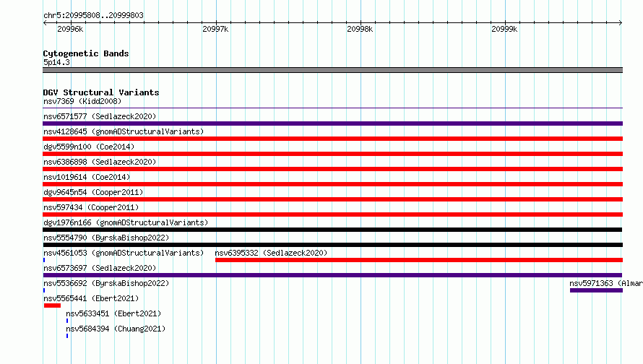Screen dimensions: 643x364
Task: Click the purple bar of nsv6571577
Action: [332, 123]
